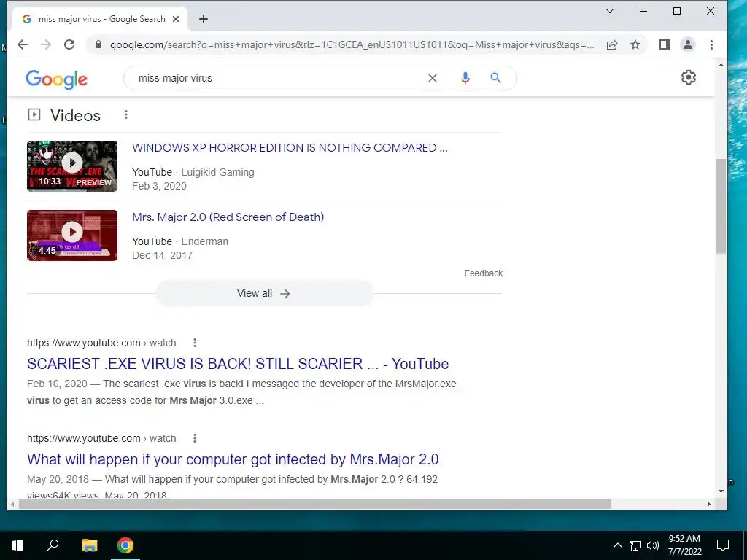Click the Videos section play icon

click(x=34, y=114)
